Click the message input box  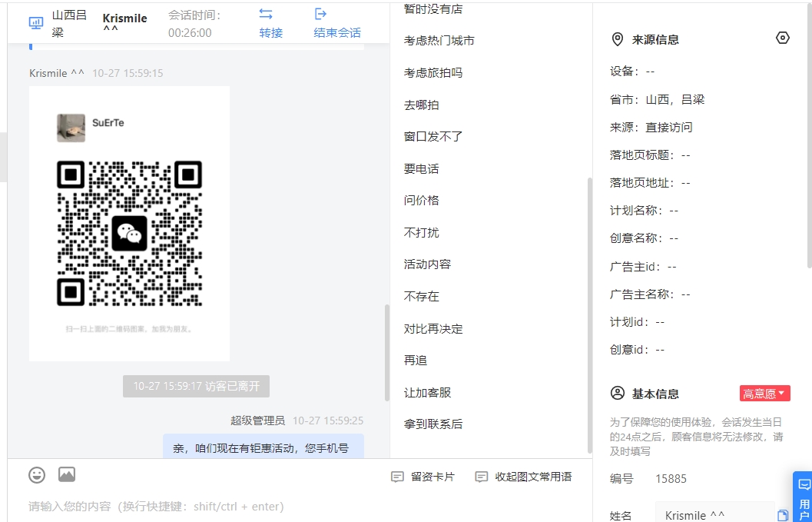click(300, 507)
